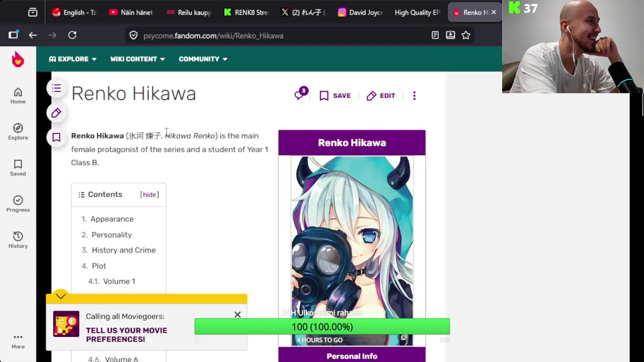The height and width of the screenshot is (362, 644).
Task: Jump to History and Crime section
Action: click(124, 250)
